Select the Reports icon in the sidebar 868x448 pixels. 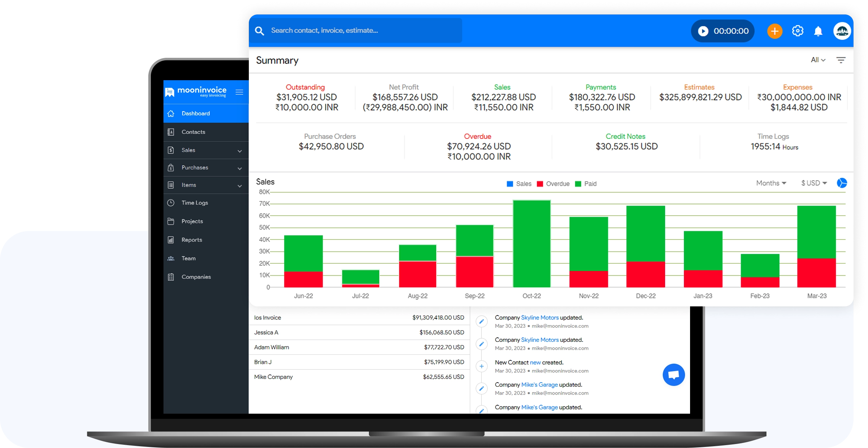(x=171, y=240)
